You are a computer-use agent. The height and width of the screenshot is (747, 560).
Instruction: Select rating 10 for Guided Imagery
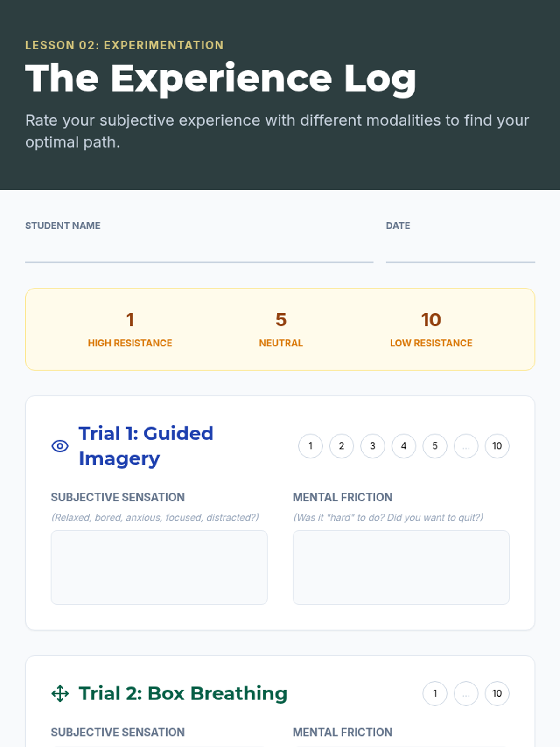tap(497, 446)
